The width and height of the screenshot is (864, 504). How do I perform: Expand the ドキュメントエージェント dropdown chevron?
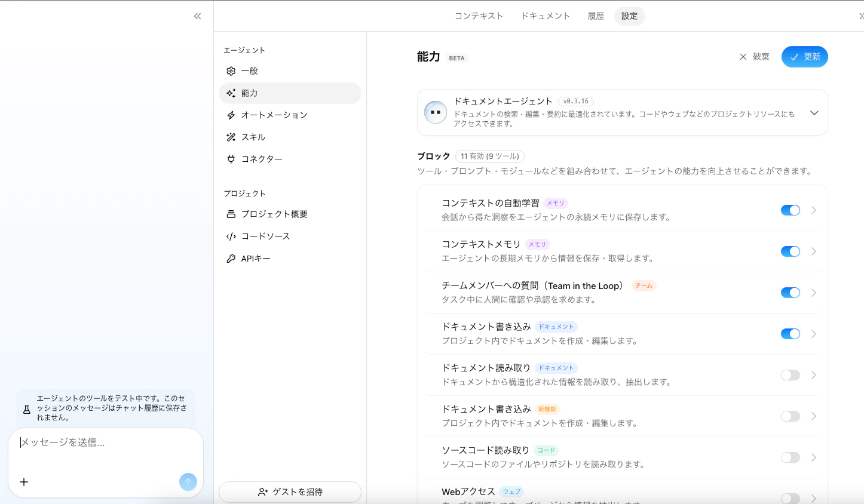[814, 113]
